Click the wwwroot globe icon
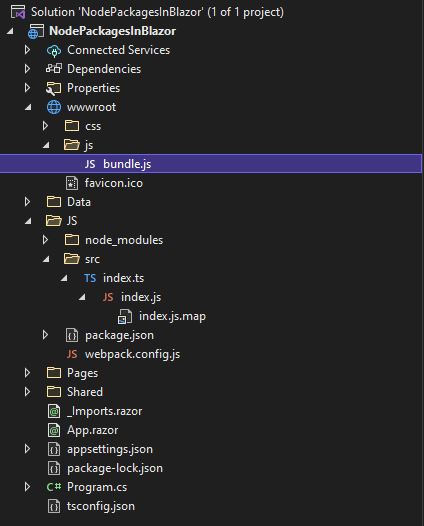 coord(54,107)
